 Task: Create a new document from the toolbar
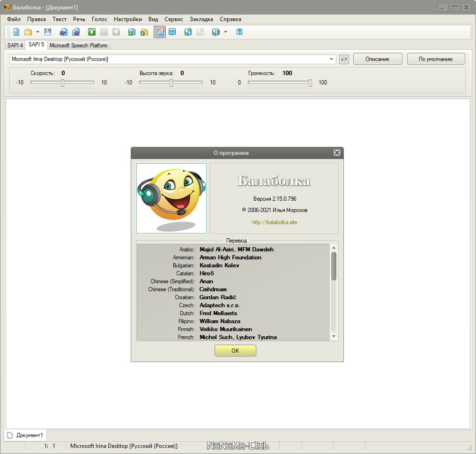click(16, 32)
